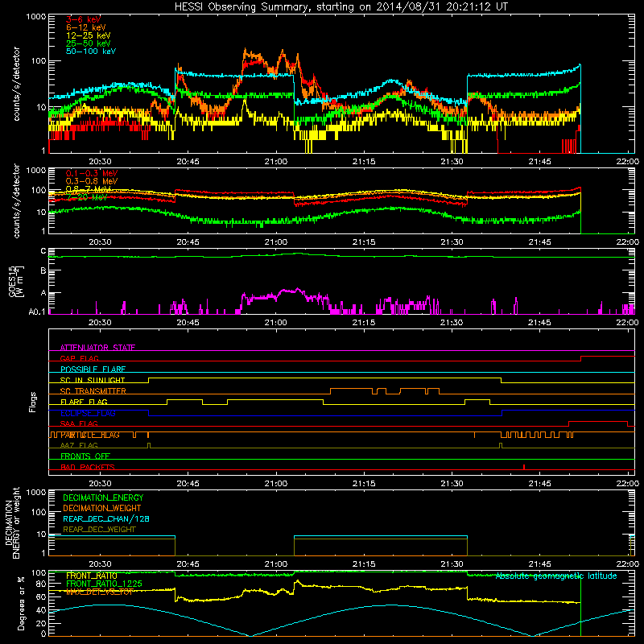
Task: Click the 21:45 time tick under decimation panel
Action: tap(539, 564)
